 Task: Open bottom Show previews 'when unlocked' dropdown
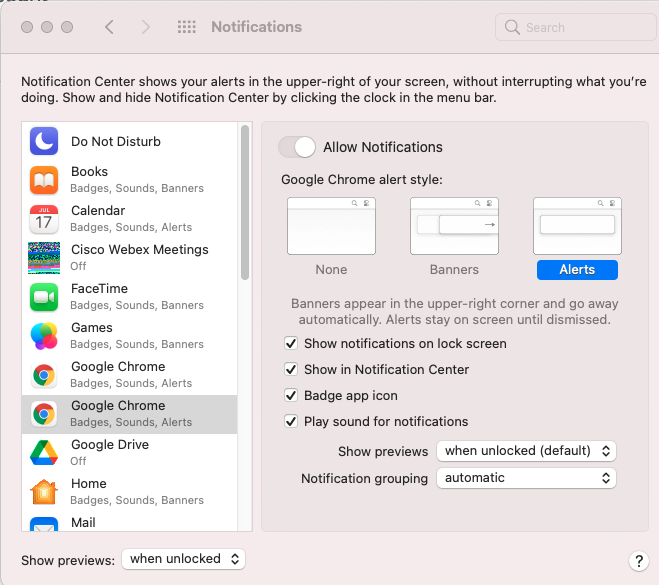pos(183,559)
